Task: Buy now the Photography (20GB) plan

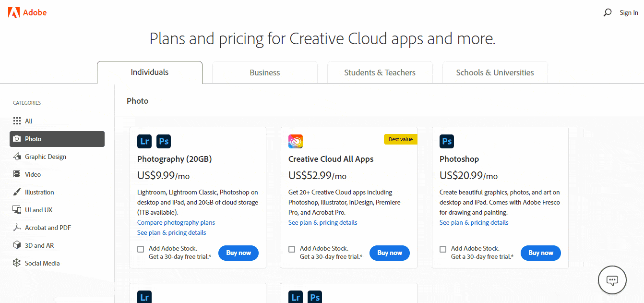Action: coord(239,253)
